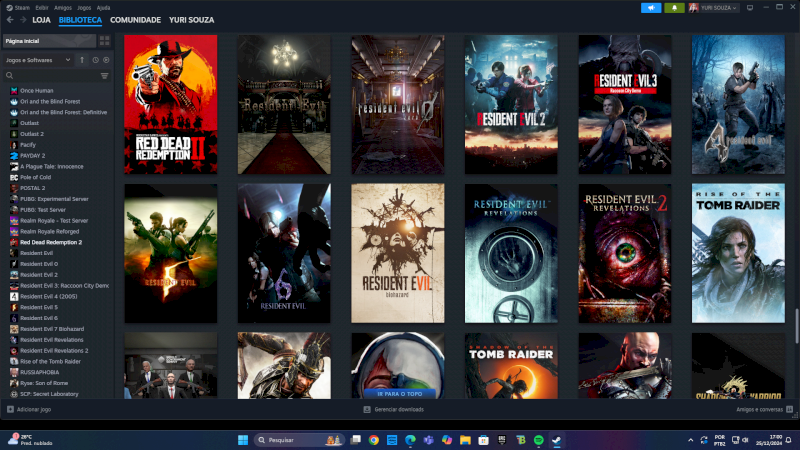Open Big Picture mode monitor icon

750,7
